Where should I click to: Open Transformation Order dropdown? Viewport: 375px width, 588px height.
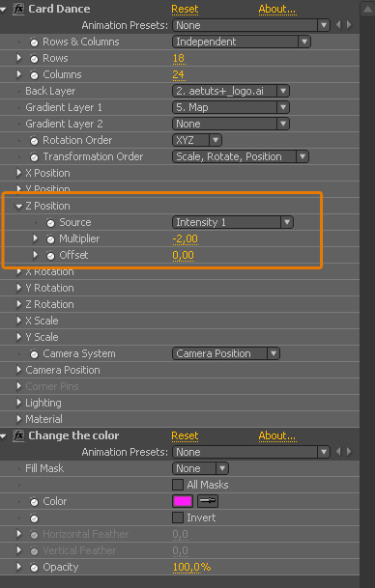click(x=241, y=156)
